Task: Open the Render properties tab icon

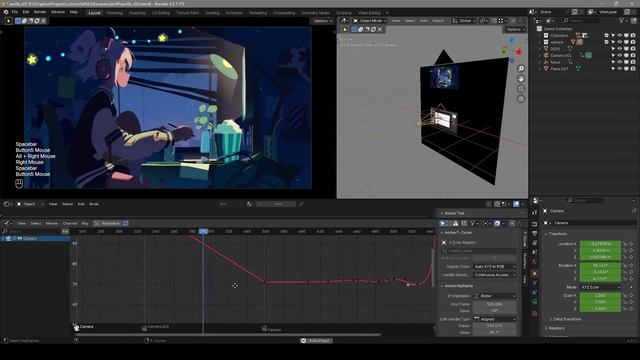Action: click(x=535, y=224)
